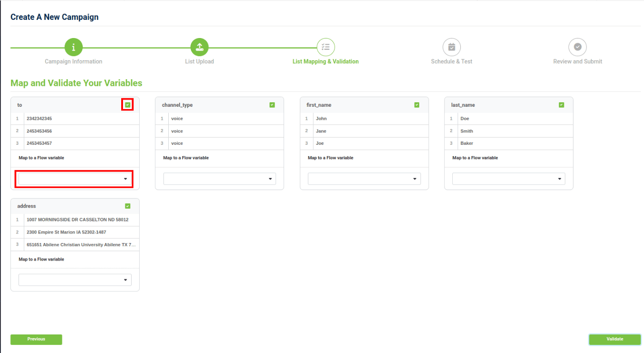Screen dimensions: 644x353
Task: Go to Campaign Information step label
Action: click(73, 62)
